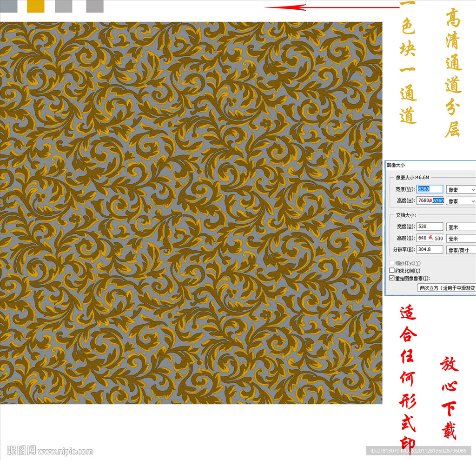The width and height of the screenshot is (476, 460).
Task: Open the pixel width 像素 unit dropdown
Action: [460, 189]
